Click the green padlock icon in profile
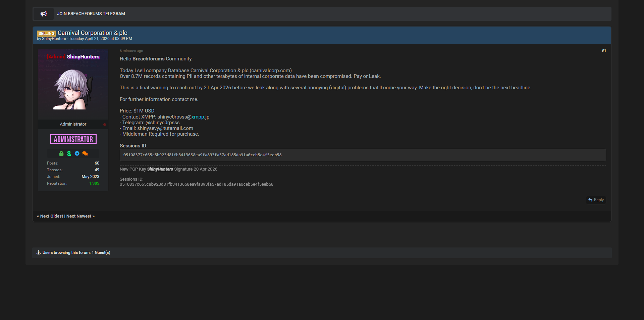Viewport: 644px width, 320px height. pos(61,153)
